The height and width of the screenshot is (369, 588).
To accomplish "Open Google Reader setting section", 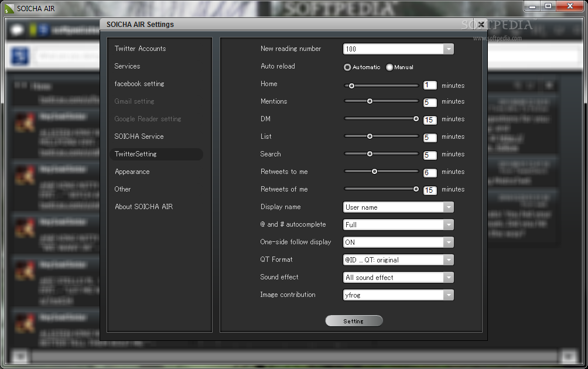I will pyautogui.click(x=148, y=119).
